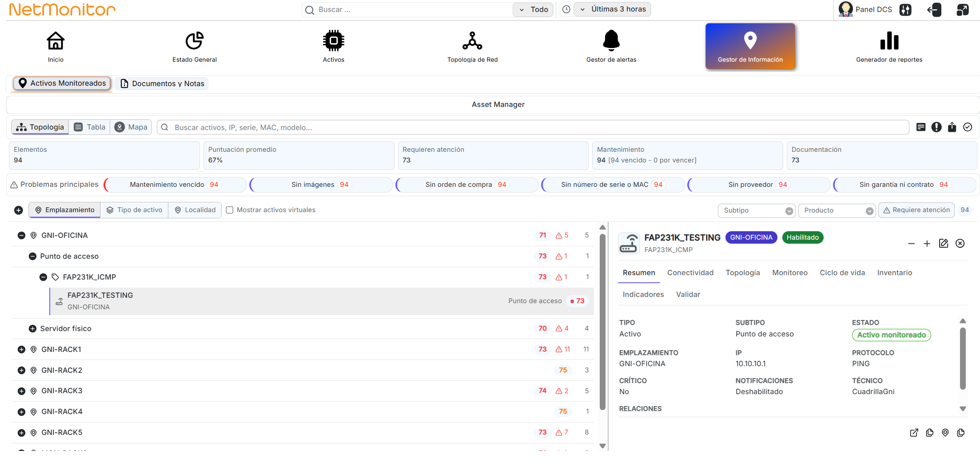Open Últimas 3 horas time range dropdown

612,9
